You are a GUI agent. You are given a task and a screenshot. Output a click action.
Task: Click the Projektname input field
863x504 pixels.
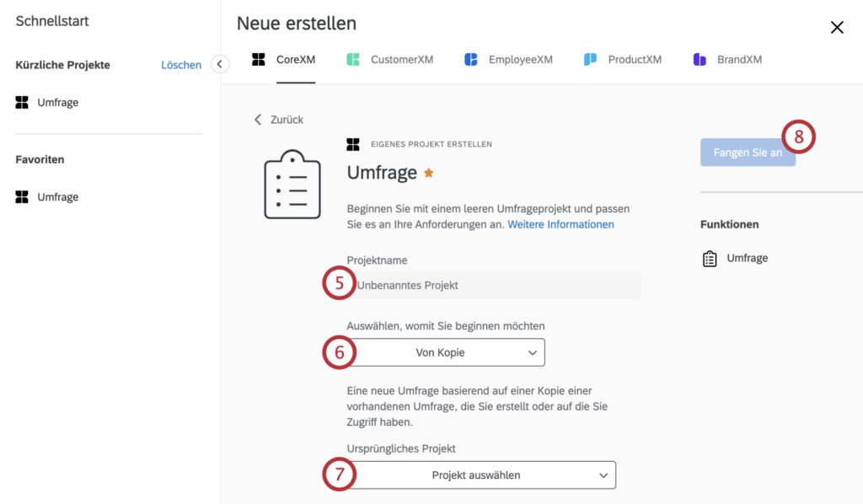click(494, 285)
